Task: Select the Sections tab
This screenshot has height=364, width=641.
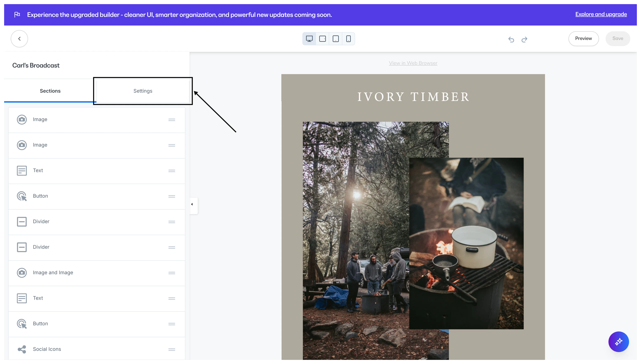Action: click(x=50, y=91)
